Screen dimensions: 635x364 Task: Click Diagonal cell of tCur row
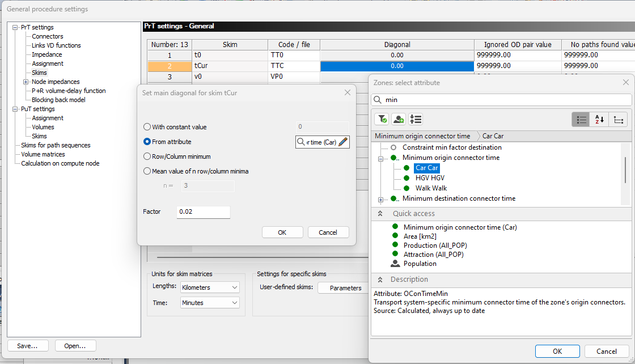[397, 66]
